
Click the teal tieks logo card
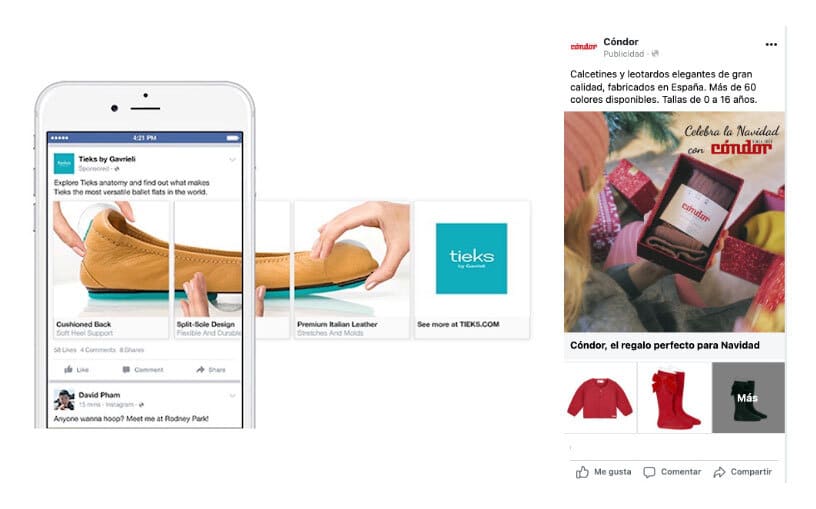[x=471, y=259]
